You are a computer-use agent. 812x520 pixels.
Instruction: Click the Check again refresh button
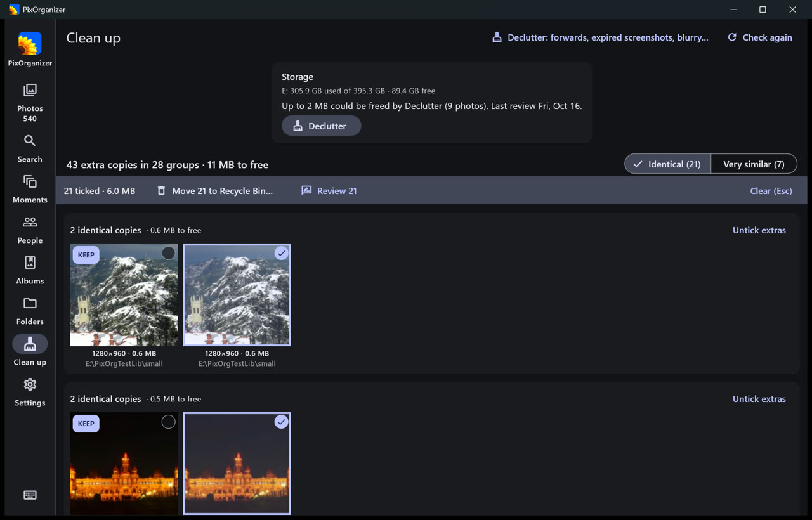point(759,37)
